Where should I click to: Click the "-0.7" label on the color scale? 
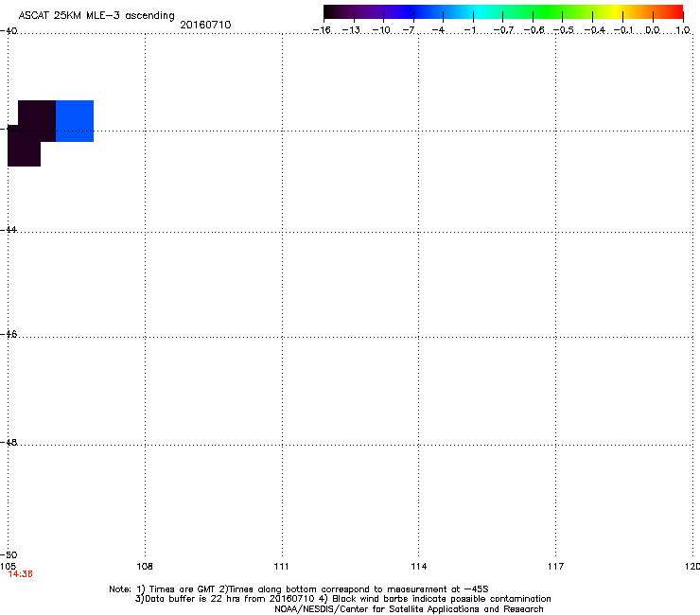[503, 30]
